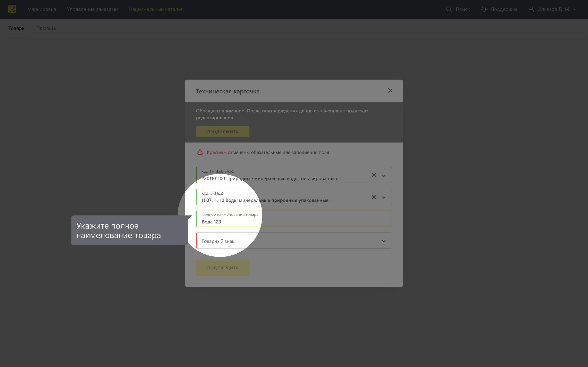Close the Техническая карточка dialog

[x=390, y=90]
